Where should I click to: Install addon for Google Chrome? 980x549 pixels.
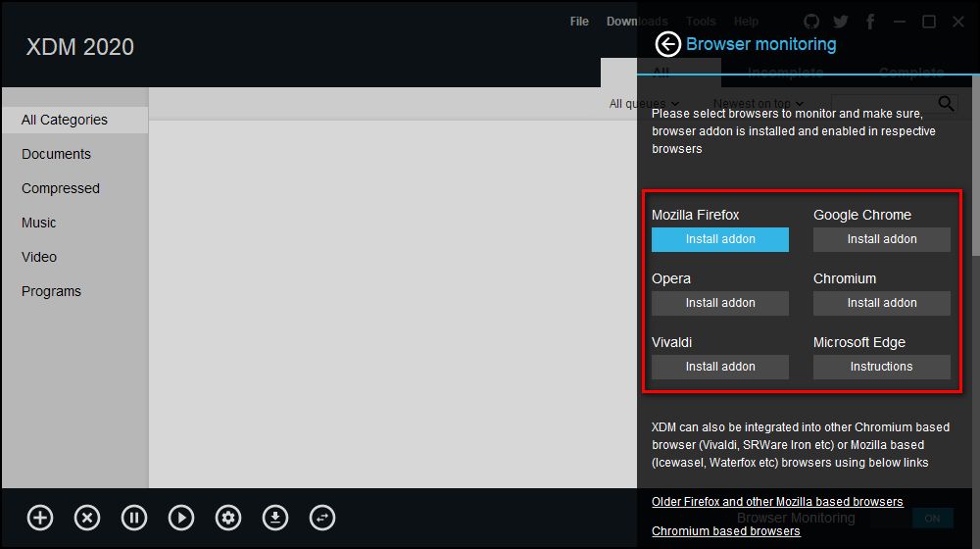pos(882,239)
